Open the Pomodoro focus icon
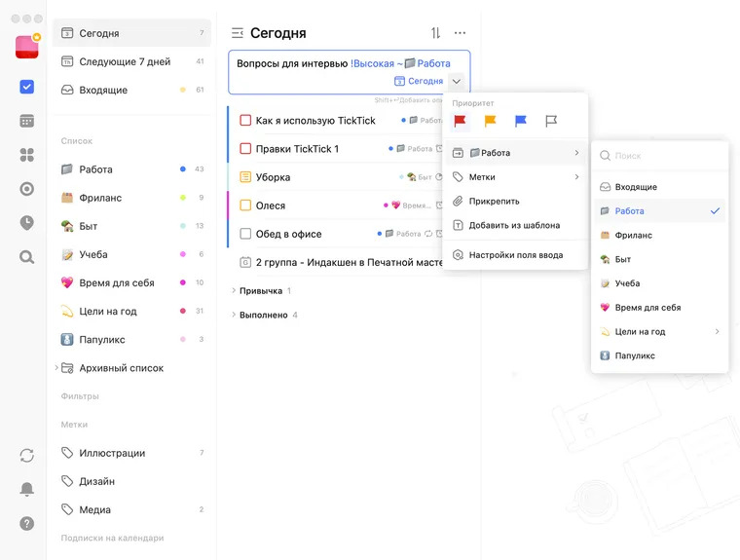This screenshot has width=740, height=560. pos(26,189)
